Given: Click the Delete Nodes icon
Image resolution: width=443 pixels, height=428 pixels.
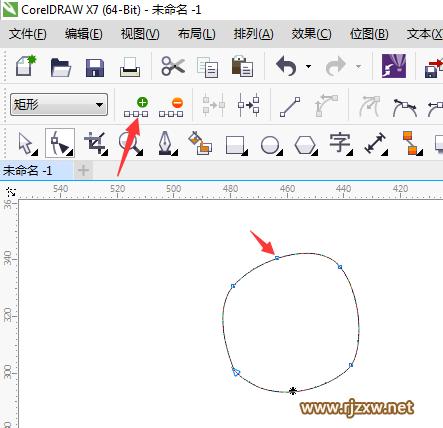Looking at the screenshot, I should (171, 107).
